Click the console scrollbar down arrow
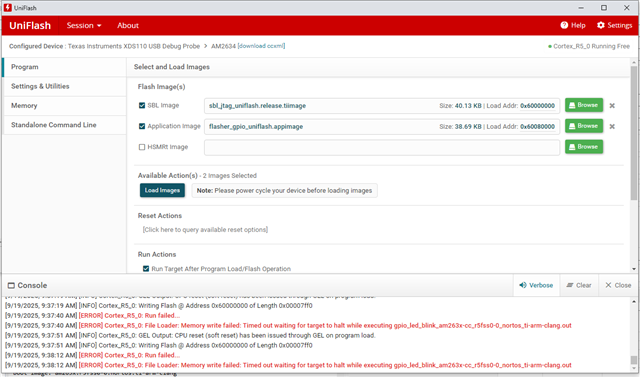The height and width of the screenshot is (377, 640). (x=633, y=370)
